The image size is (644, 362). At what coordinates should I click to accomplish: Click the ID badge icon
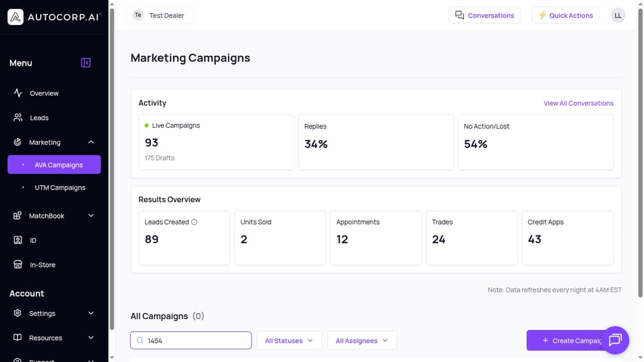coord(18,240)
